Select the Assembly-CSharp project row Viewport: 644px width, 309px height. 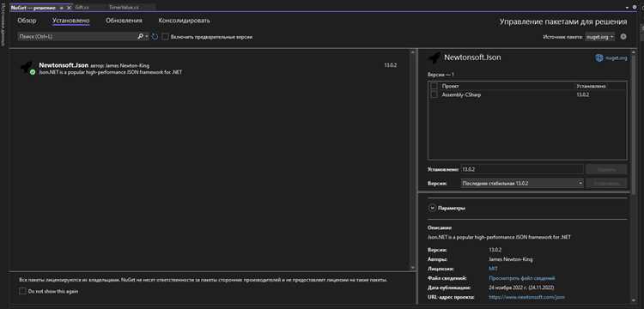[527, 94]
